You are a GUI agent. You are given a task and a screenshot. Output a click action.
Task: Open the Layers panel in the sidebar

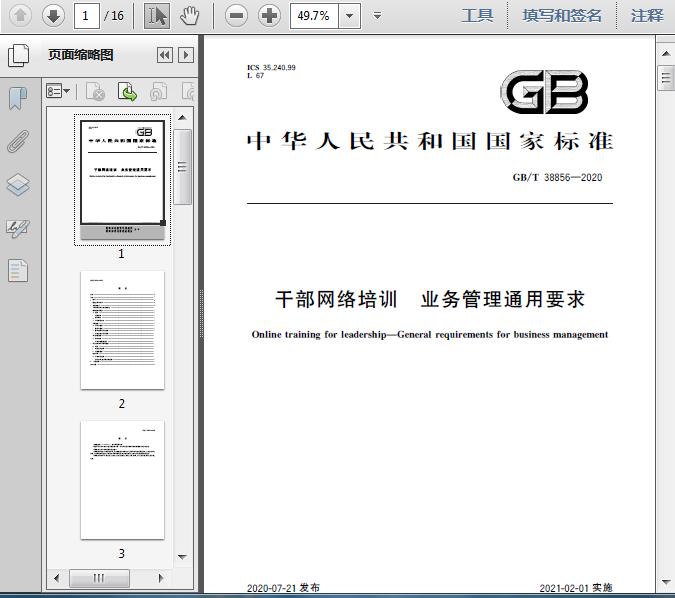point(18,184)
